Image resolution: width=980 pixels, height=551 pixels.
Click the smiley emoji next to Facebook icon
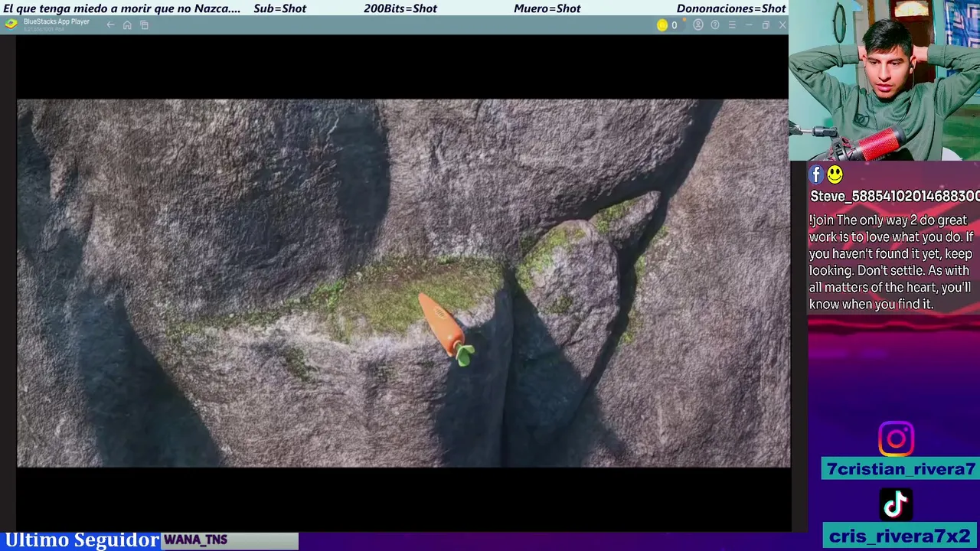[x=835, y=175]
